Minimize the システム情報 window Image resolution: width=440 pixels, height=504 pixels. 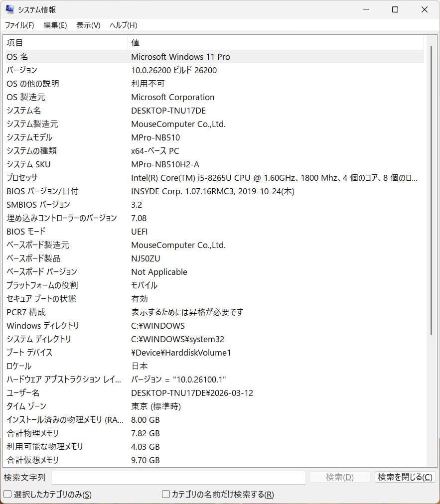pos(366,9)
